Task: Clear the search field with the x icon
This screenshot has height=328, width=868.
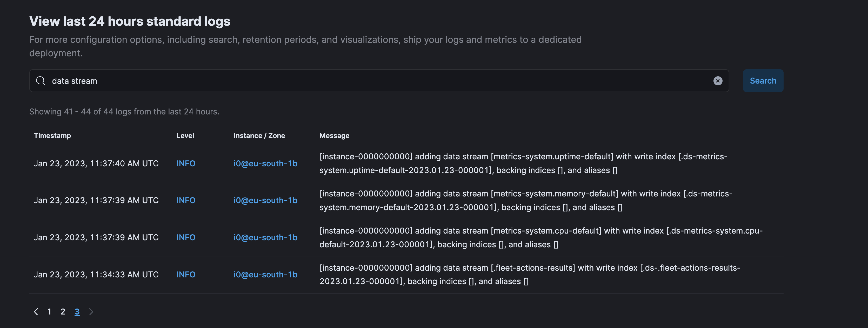Action: click(718, 81)
